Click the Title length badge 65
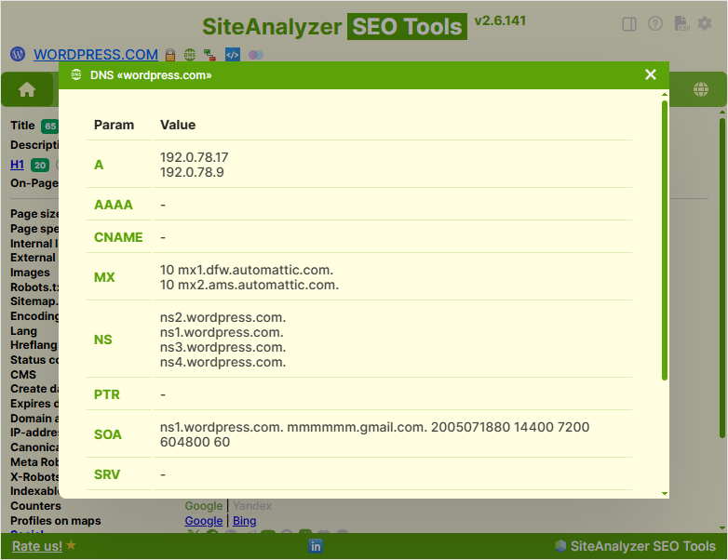 click(50, 127)
